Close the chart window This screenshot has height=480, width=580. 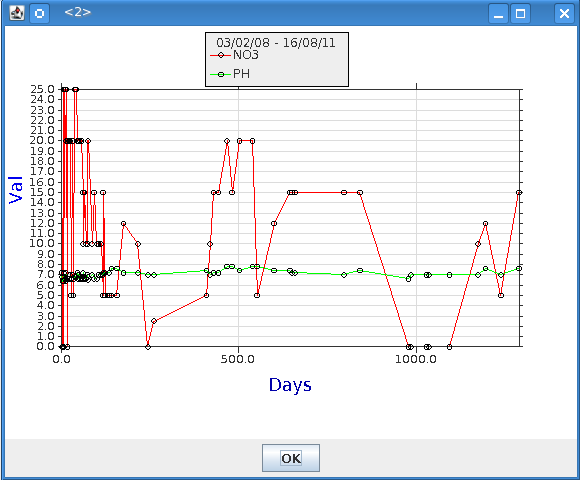564,13
